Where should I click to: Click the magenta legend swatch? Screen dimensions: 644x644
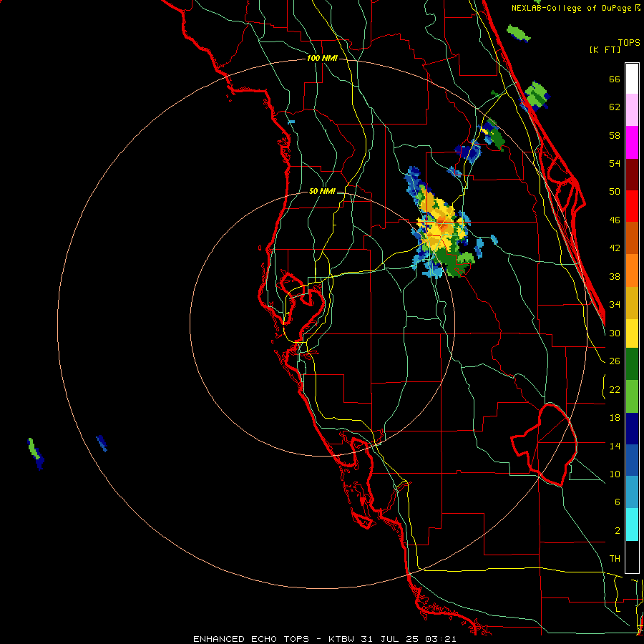(x=632, y=142)
